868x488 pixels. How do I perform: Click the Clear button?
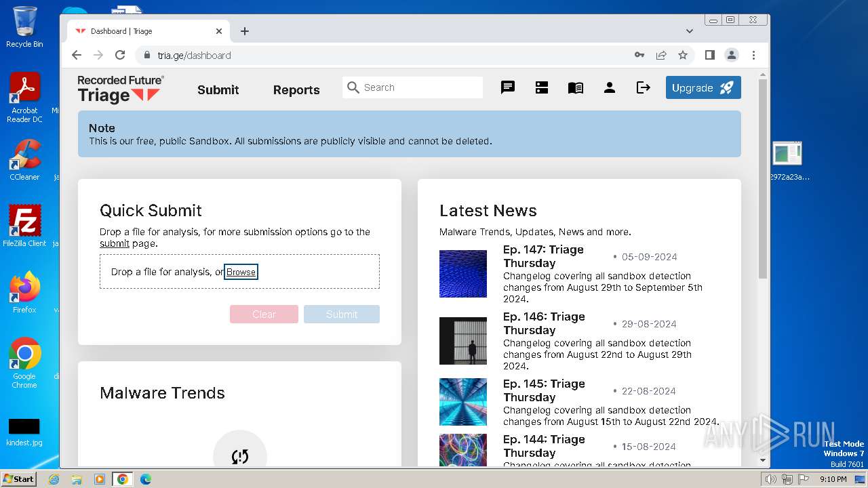264,314
